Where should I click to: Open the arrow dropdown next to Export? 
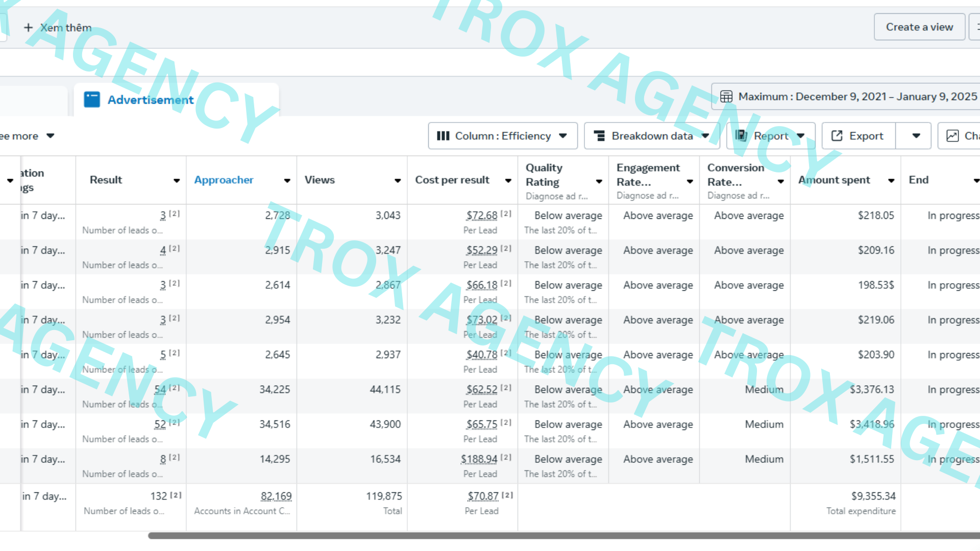coord(916,136)
